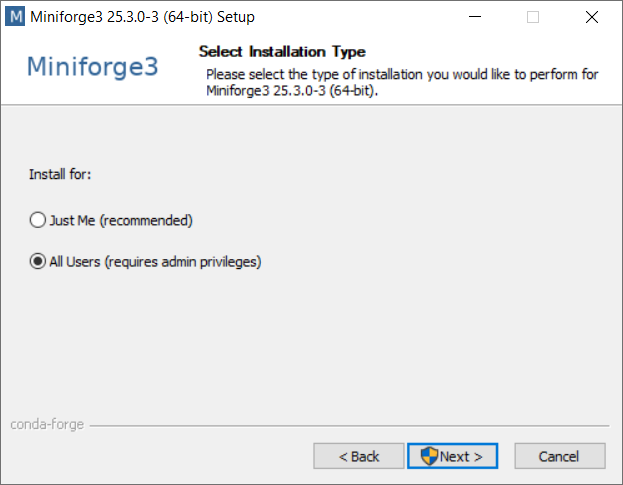Click the divider line beside conda-forge
The height and width of the screenshot is (485, 623).
point(349,426)
